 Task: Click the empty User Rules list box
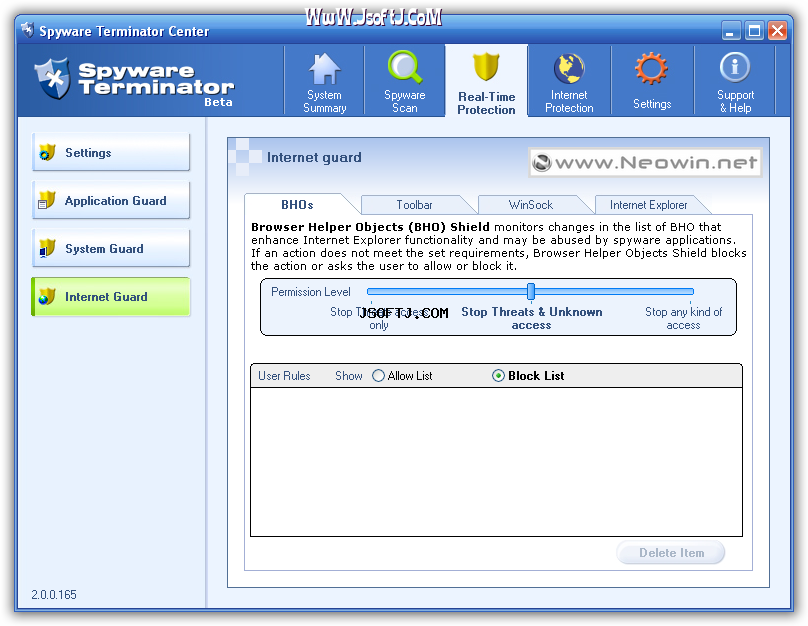496,462
